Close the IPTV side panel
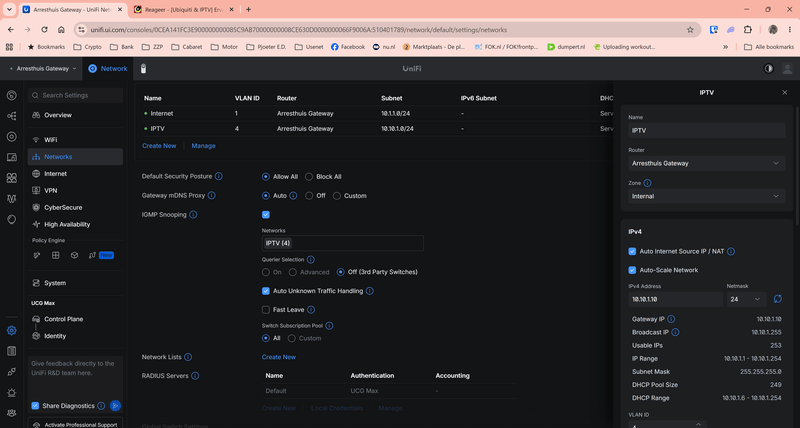 point(785,92)
